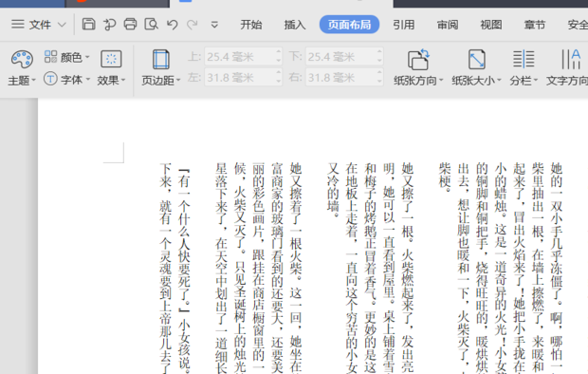This screenshot has width=588, height=374.
Task: Click the 文字方向 text direction icon
Action: pyautogui.click(x=571, y=60)
